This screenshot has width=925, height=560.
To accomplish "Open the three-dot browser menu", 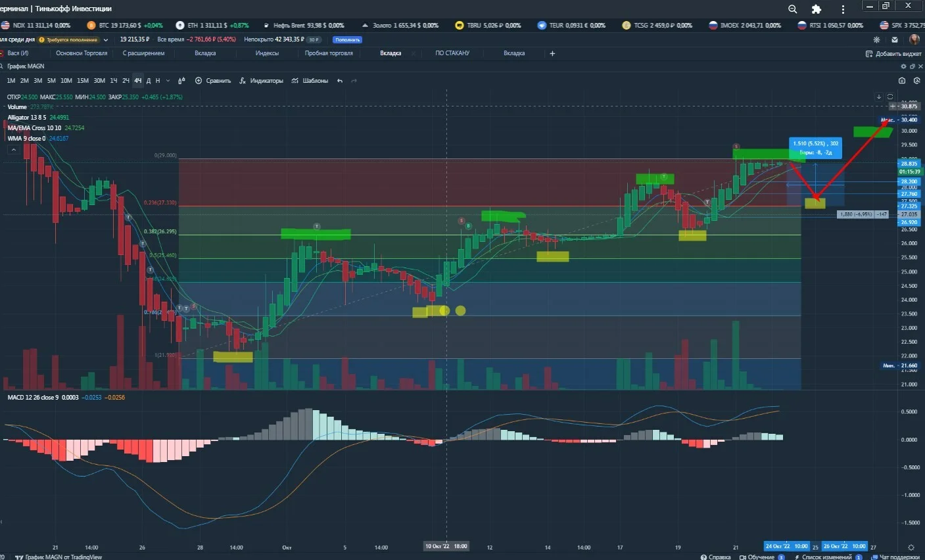I will [x=843, y=9].
